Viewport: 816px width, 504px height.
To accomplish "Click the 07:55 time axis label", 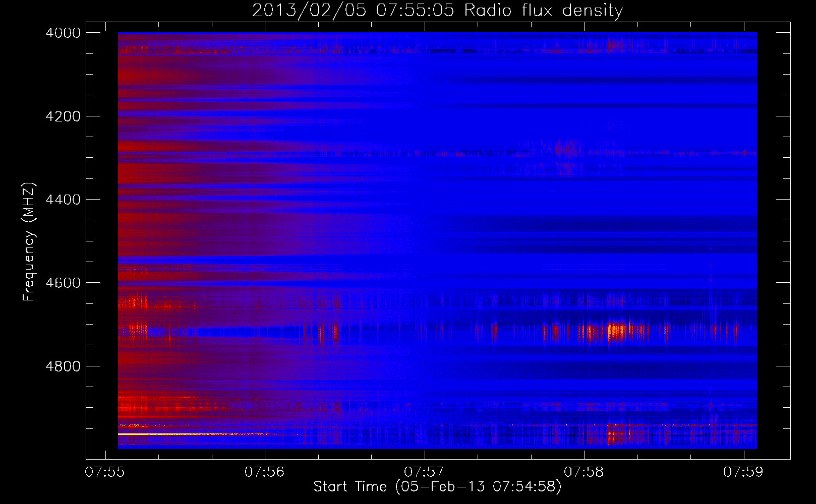I will (x=105, y=472).
